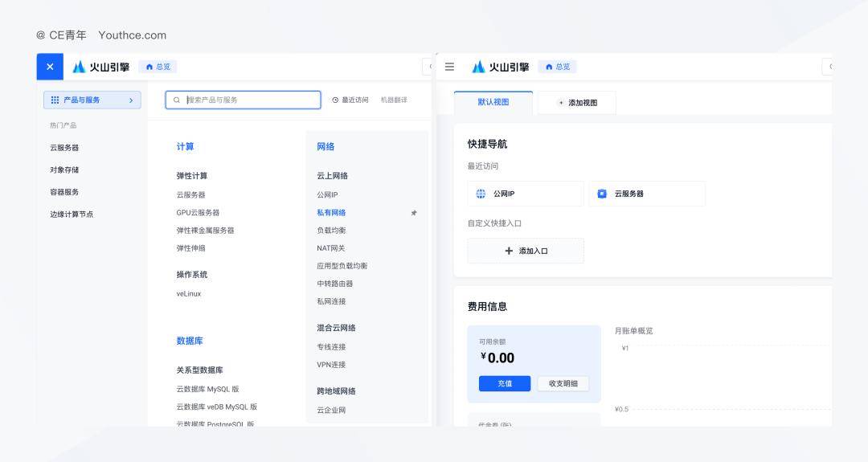Open veLinux under 操作系统
Viewport: 868px width, 462px height.
point(189,294)
